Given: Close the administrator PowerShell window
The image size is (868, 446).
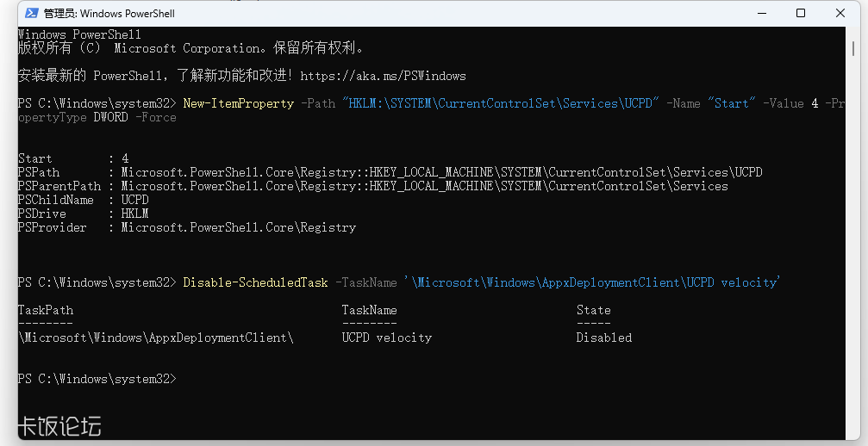Looking at the screenshot, I should 840,13.
